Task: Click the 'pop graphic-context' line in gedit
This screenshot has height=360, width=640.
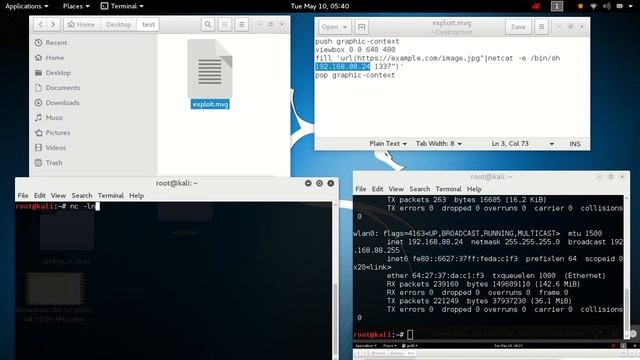Action: [x=355, y=75]
